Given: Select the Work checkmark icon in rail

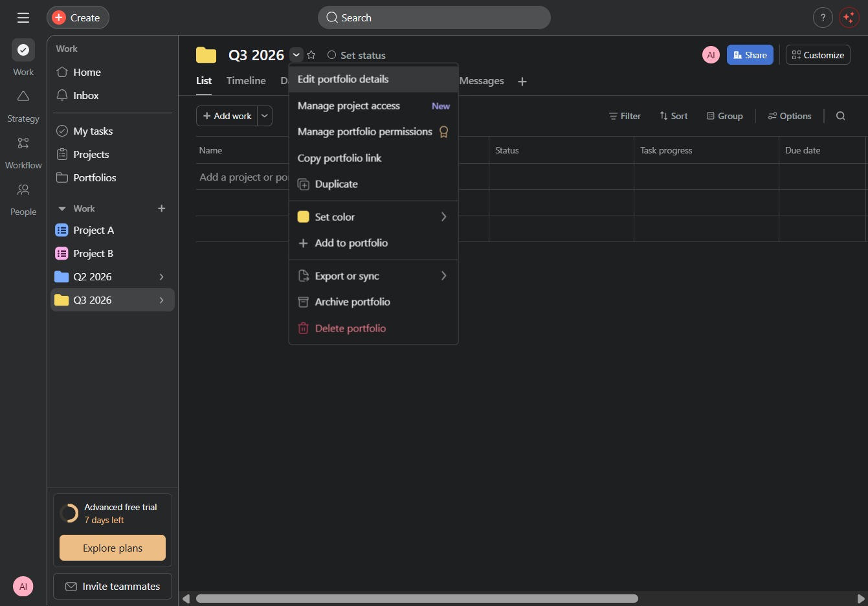Looking at the screenshot, I should point(23,50).
